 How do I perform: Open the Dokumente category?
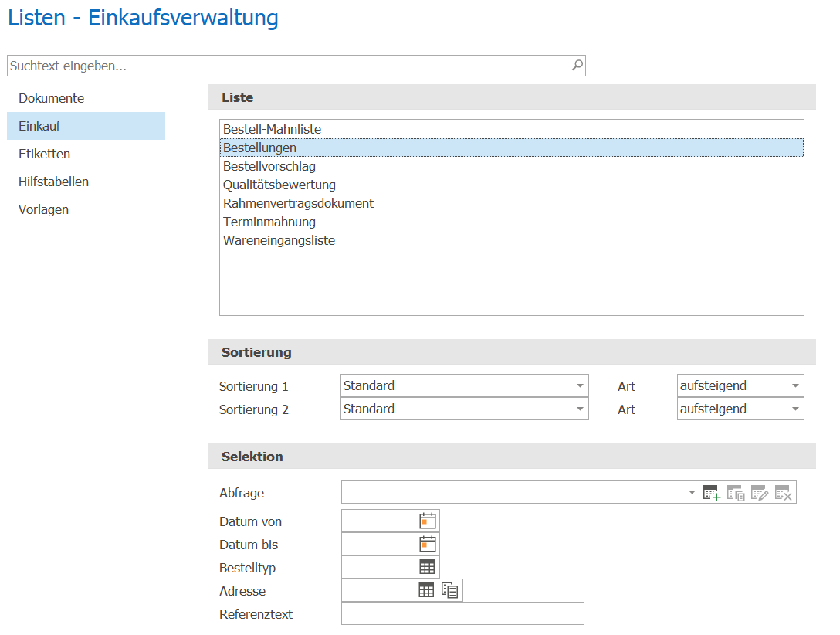tap(86, 98)
